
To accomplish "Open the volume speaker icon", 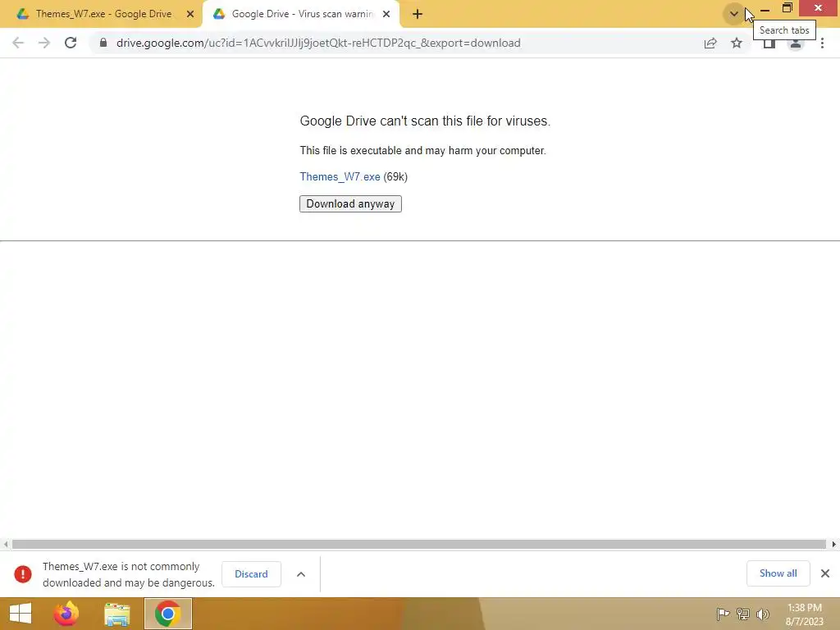I will (762, 614).
